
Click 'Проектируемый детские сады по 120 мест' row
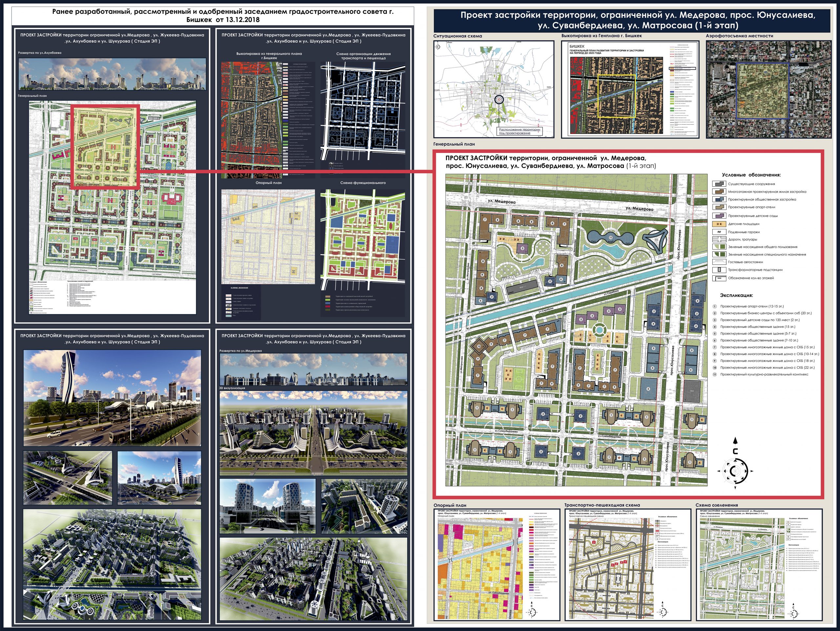[x=760, y=320]
